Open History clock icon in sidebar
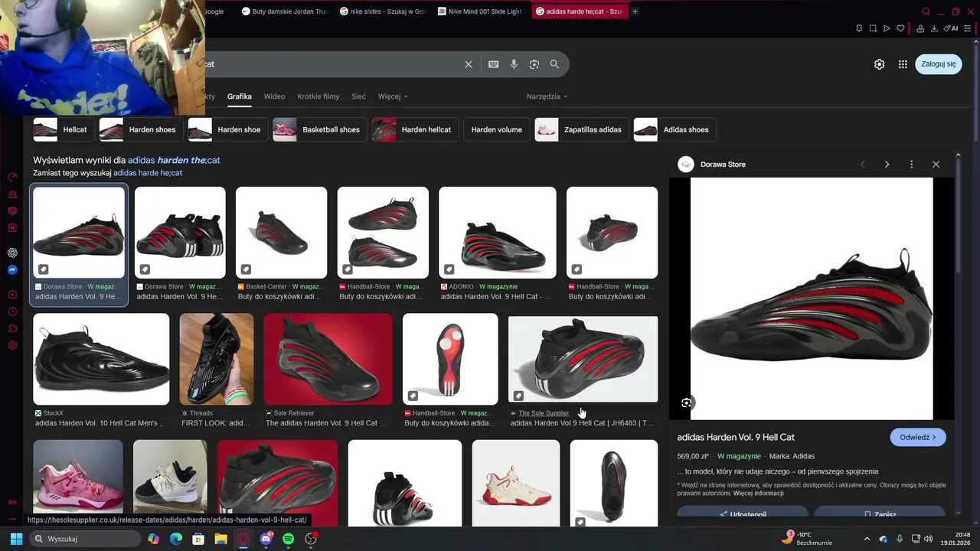The height and width of the screenshot is (551, 980). 12,311
